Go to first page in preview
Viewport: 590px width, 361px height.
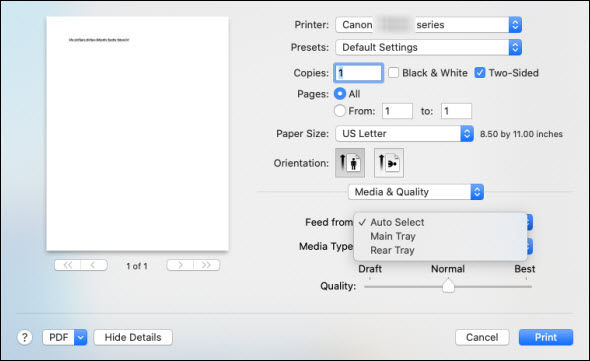click(x=68, y=265)
